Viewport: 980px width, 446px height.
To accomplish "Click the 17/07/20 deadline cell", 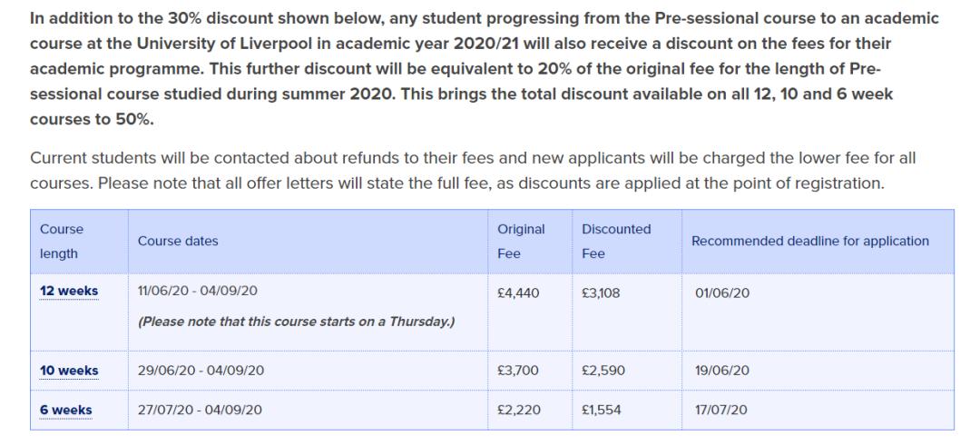I will click(720, 410).
